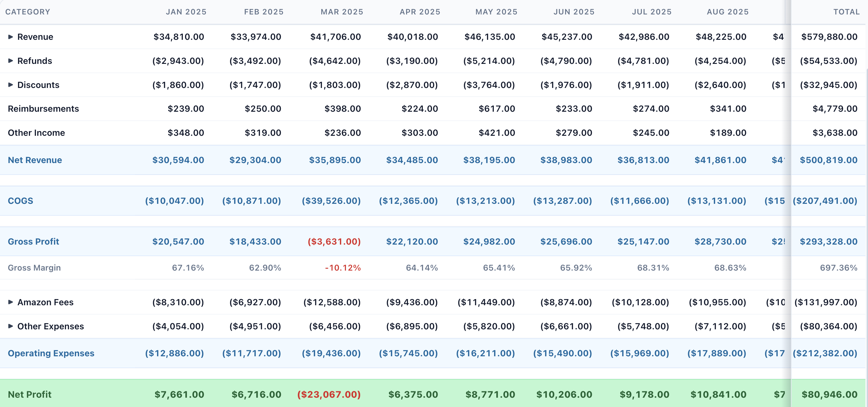Select the JAN 2025 column header
Viewport: 868px width, 407px height.
(x=186, y=12)
